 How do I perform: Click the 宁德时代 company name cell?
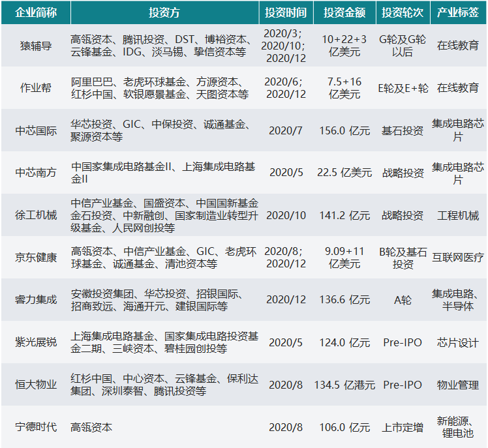[36, 427]
